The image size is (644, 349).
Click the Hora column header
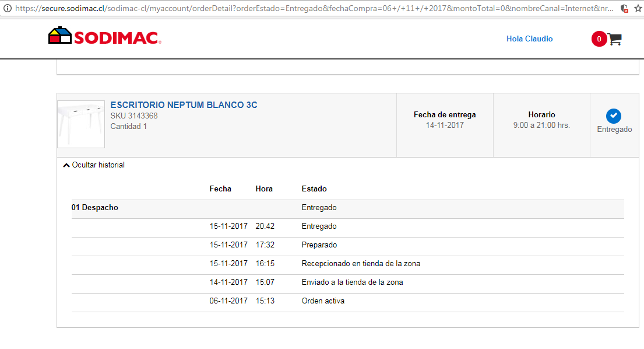pyautogui.click(x=264, y=189)
